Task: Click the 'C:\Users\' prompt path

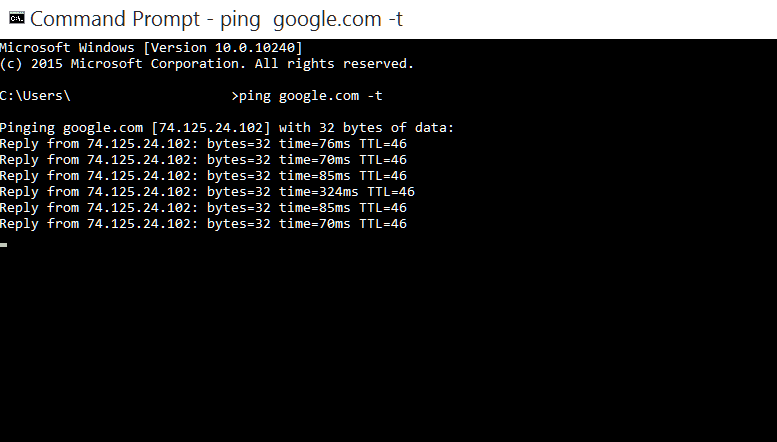Action: [x=35, y=96]
